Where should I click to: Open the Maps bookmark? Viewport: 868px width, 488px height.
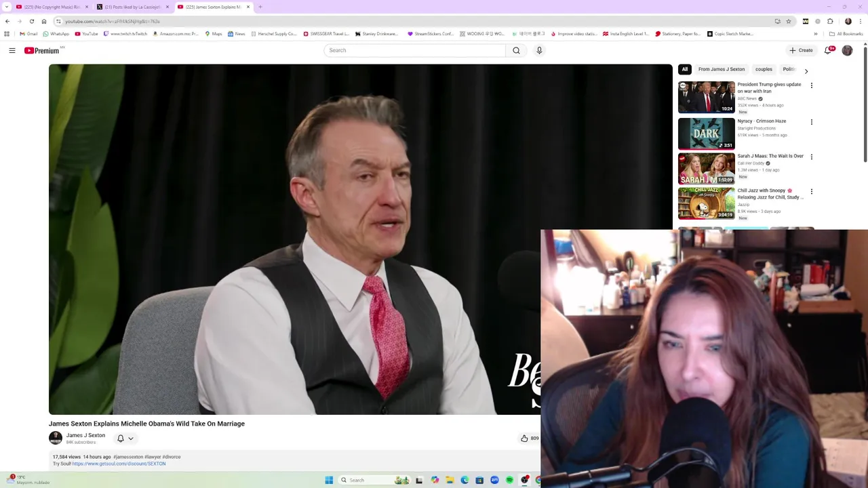213,33
